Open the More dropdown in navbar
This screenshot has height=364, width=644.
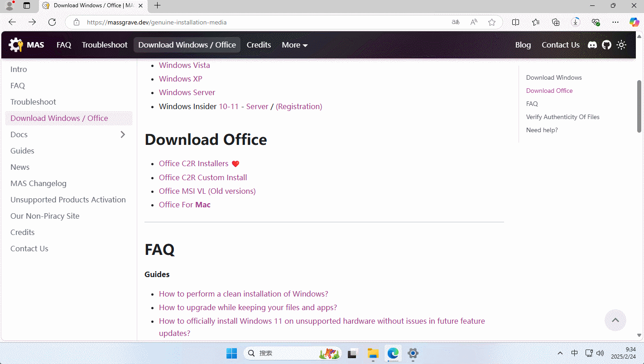point(294,45)
